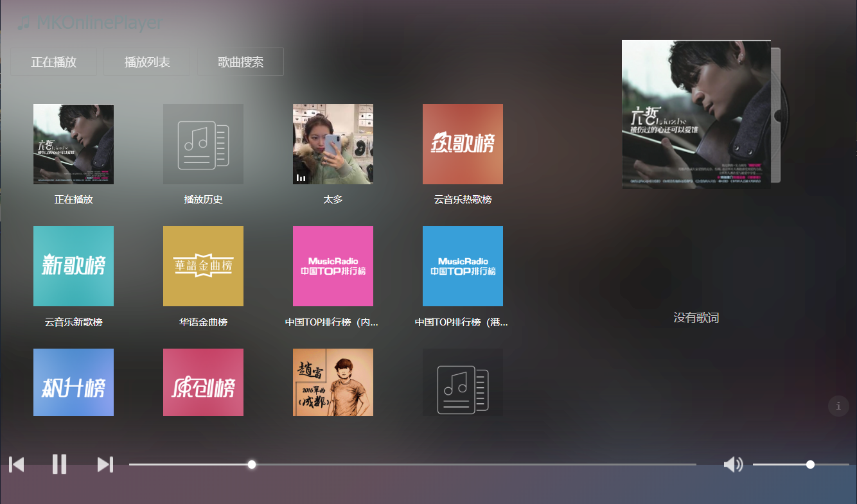The height and width of the screenshot is (504, 857).
Task: Open the 云音乐热歌榜 chart icon
Action: 463,144
